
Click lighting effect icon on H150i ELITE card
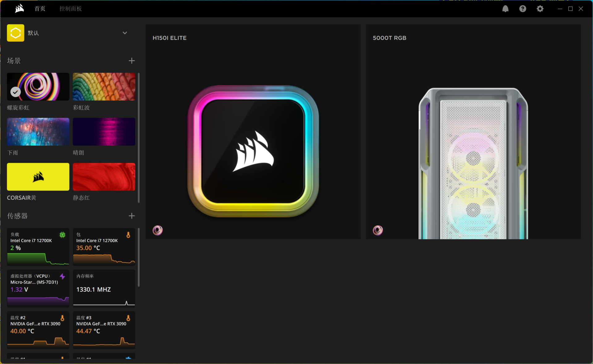point(158,230)
